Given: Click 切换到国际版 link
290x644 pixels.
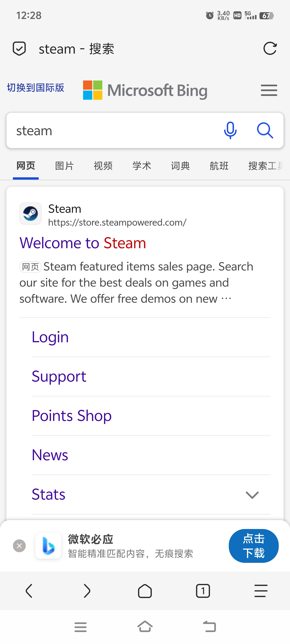Looking at the screenshot, I should [35, 88].
